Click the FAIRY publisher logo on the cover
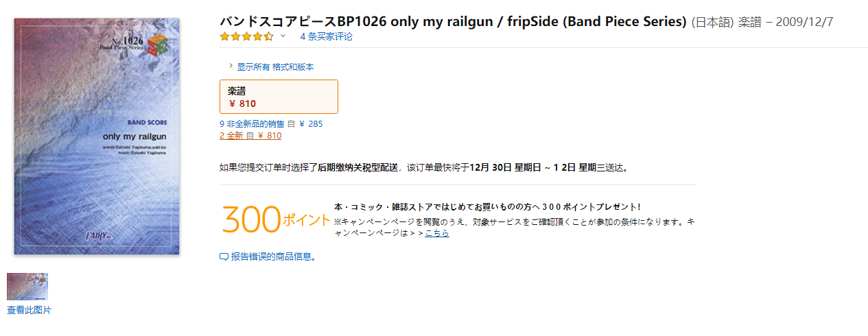868x336 pixels. [x=96, y=237]
